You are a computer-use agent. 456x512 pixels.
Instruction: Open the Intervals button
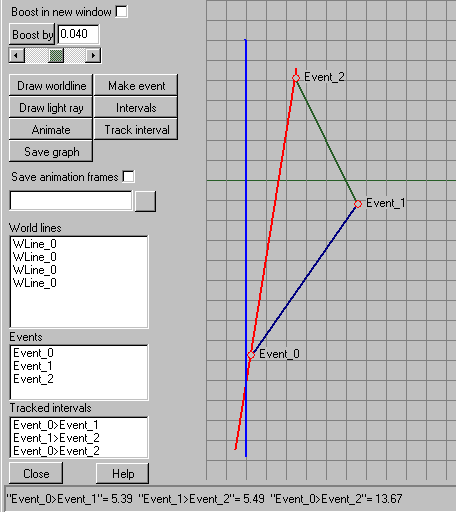pos(136,108)
